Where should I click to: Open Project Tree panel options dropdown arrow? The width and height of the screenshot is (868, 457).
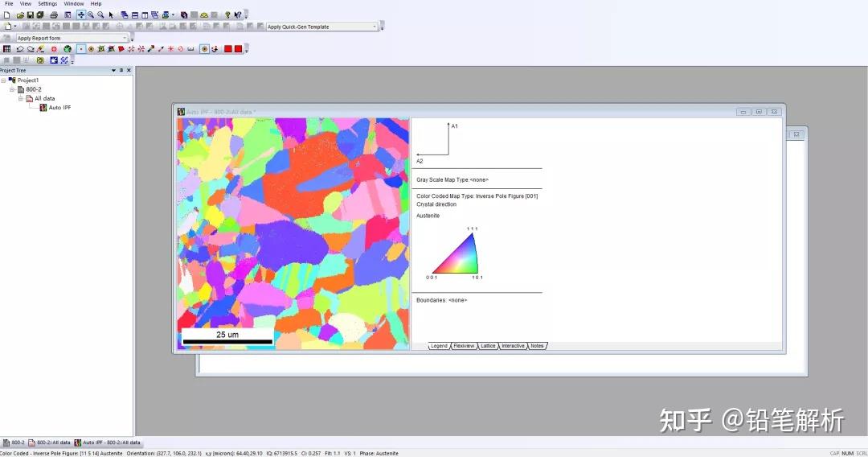coord(113,70)
